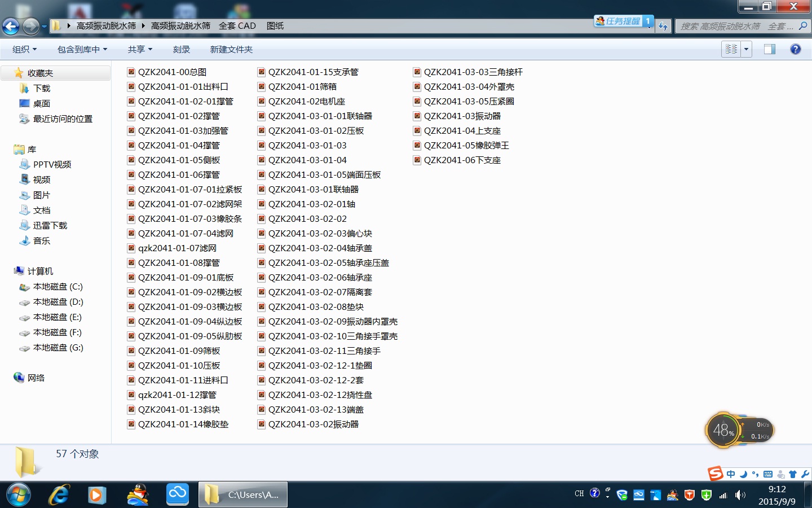Toggle the preview pane button
Image resolution: width=812 pixels, height=508 pixels.
pos(769,49)
